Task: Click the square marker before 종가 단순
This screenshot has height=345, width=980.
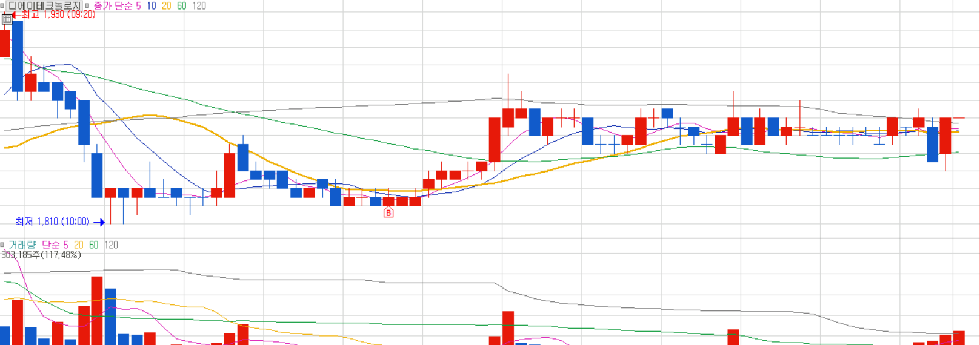Action: click(87, 5)
